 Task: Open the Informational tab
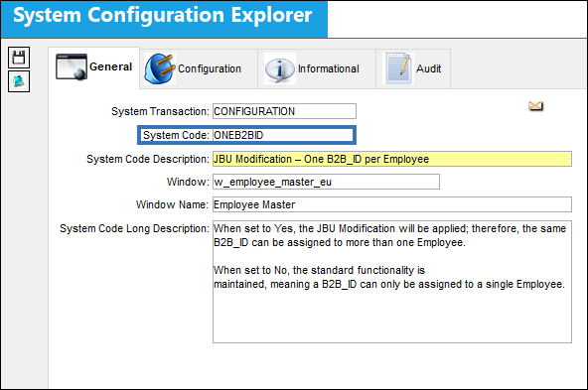click(x=317, y=68)
